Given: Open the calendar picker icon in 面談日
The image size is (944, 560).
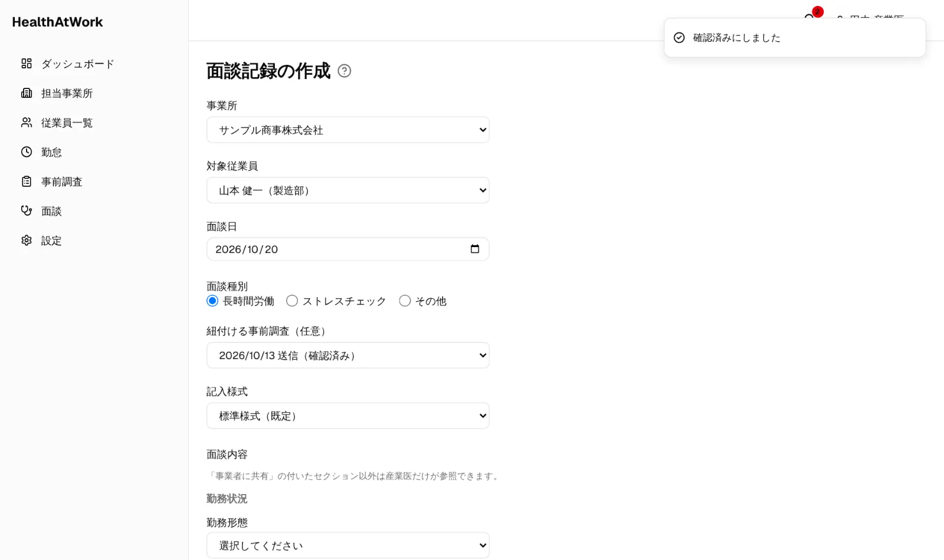Looking at the screenshot, I should pos(475,249).
